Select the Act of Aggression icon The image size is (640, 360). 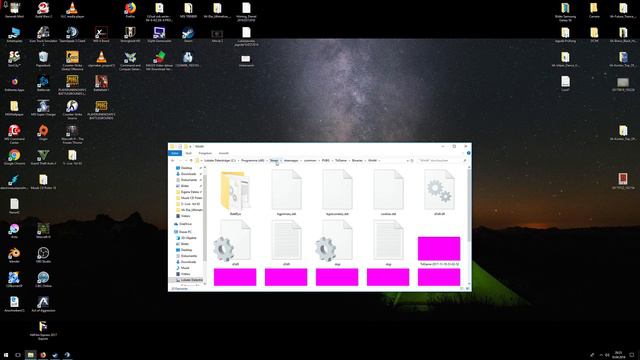(43, 304)
